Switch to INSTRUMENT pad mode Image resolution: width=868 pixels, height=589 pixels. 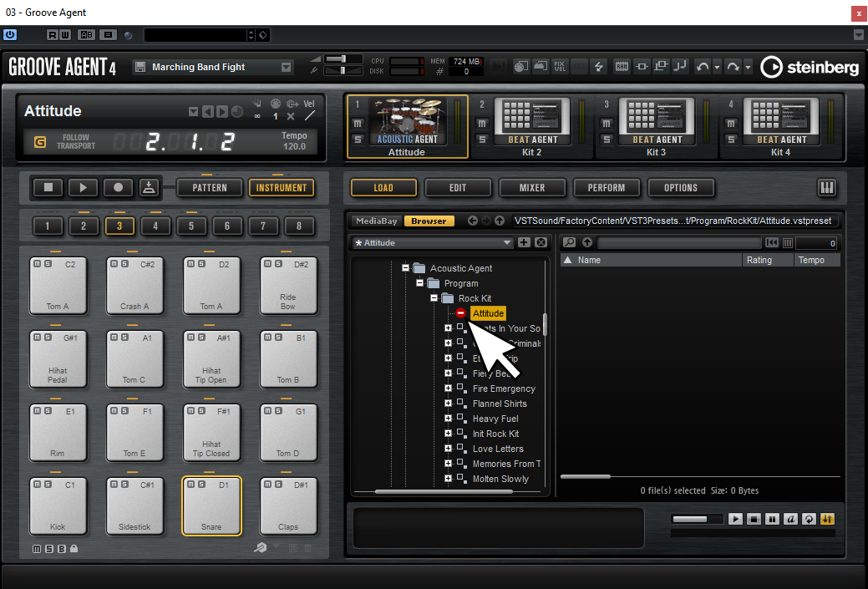tap(282, 188)
